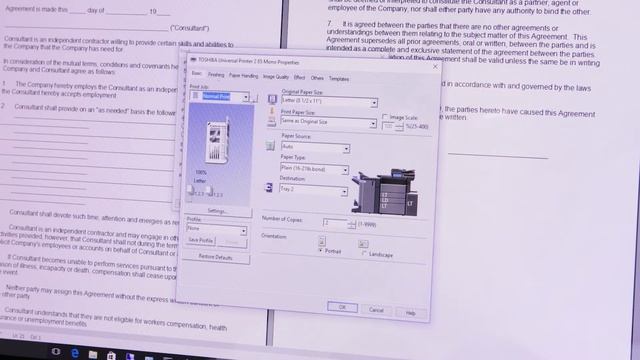Viewport: 640px width, 360px height.
Task: Click the Paper Source tray icon
Action: click(x=270, y=145)
